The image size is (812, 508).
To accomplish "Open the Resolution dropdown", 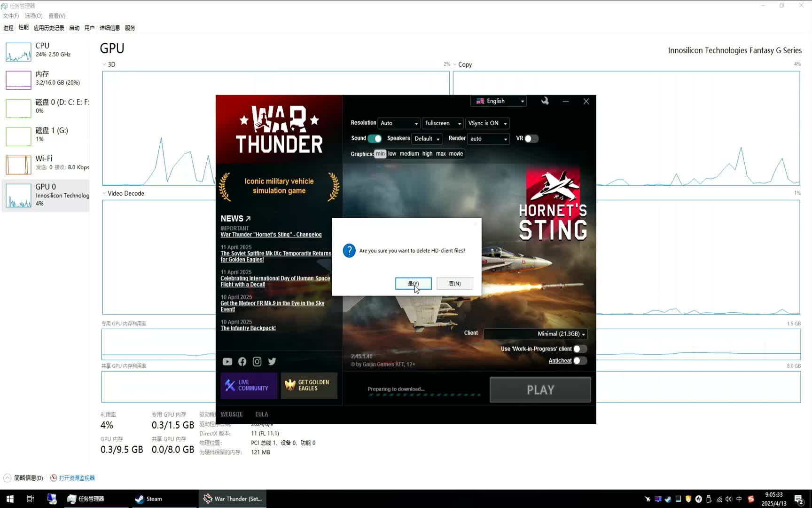I will coord(398,123).
